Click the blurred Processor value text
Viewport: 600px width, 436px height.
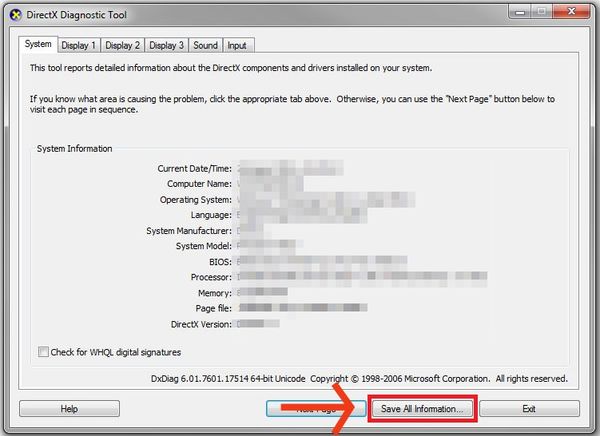[x=360, y=275]
